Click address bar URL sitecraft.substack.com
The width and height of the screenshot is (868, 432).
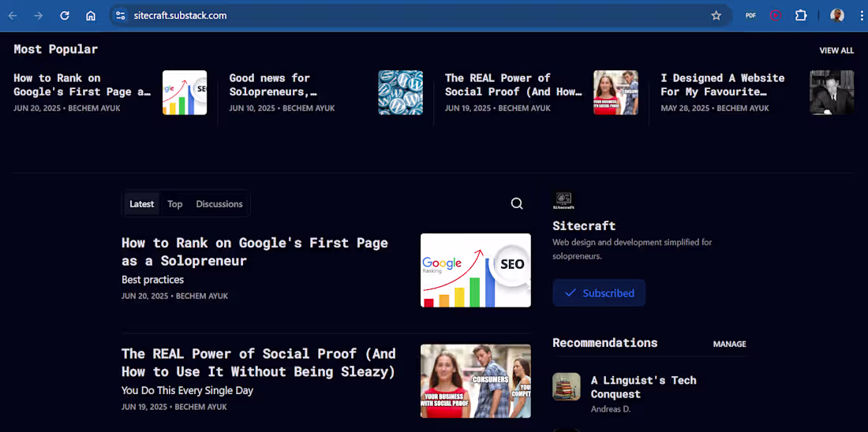180,16
